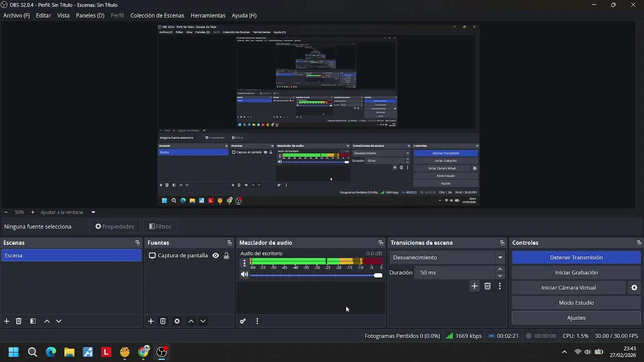Open Audio del escritorio options three-dot icon

coord(245,263)
